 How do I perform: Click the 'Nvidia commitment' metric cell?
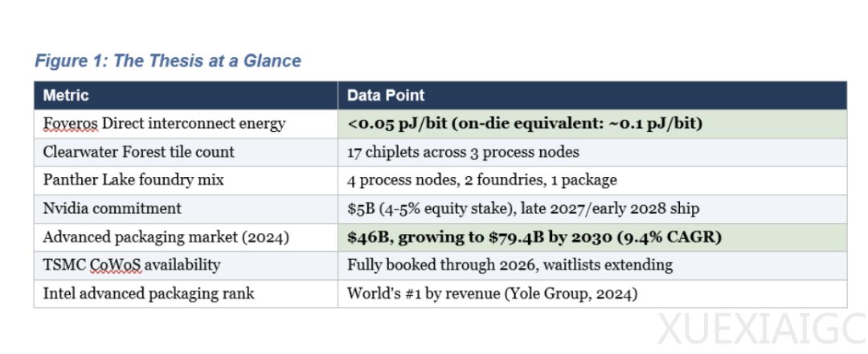112,208
